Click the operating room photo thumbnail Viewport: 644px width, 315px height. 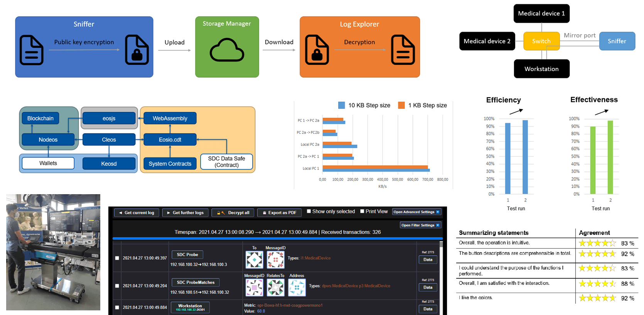(53, 252)
